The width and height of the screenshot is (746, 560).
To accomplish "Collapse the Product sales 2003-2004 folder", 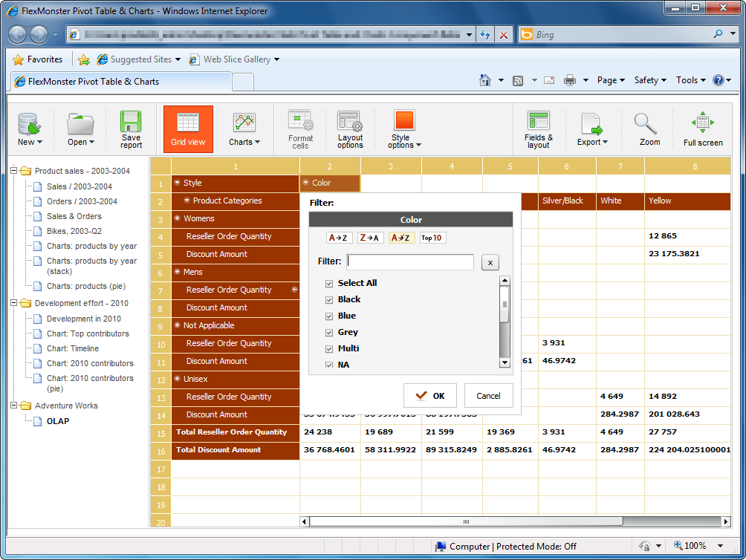I will [x=14, y=170].
